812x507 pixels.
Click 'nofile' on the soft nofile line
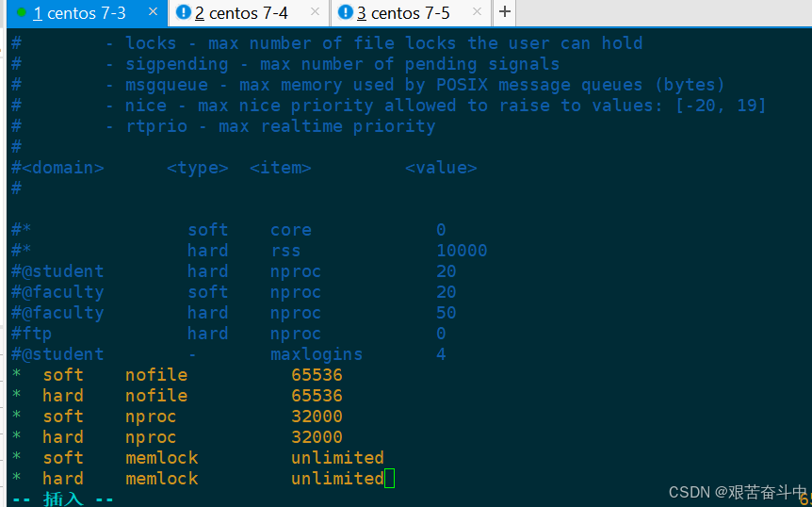point(155,375)
